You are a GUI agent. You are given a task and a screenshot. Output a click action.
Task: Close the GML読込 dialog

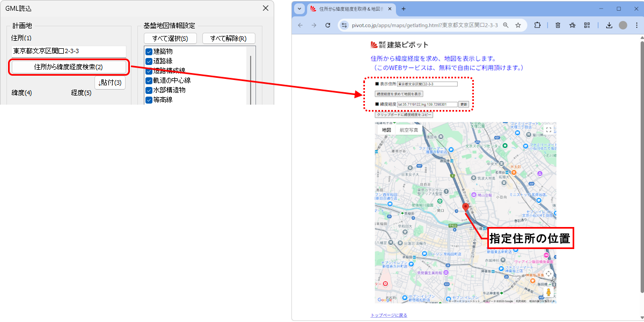(x=265, y=8)
